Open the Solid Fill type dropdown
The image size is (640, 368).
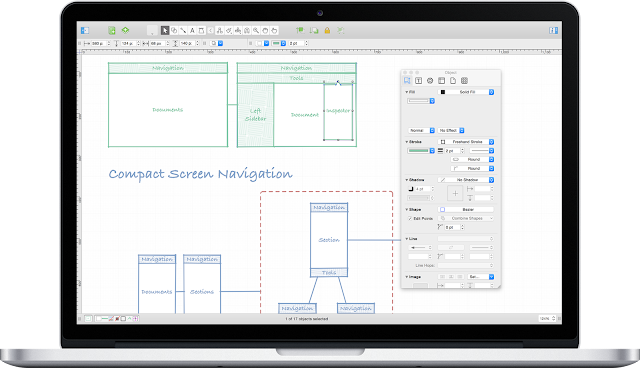[x=466, y=92]
